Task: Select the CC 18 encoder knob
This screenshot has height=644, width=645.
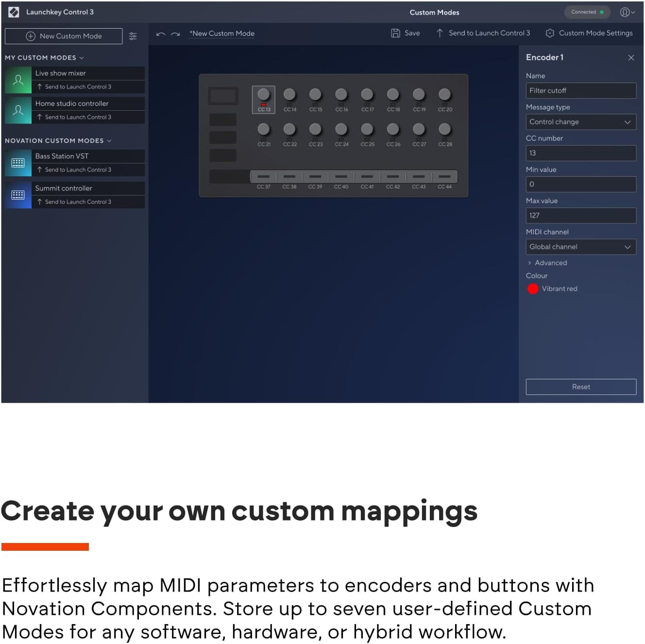Action: tap(393, 94)
